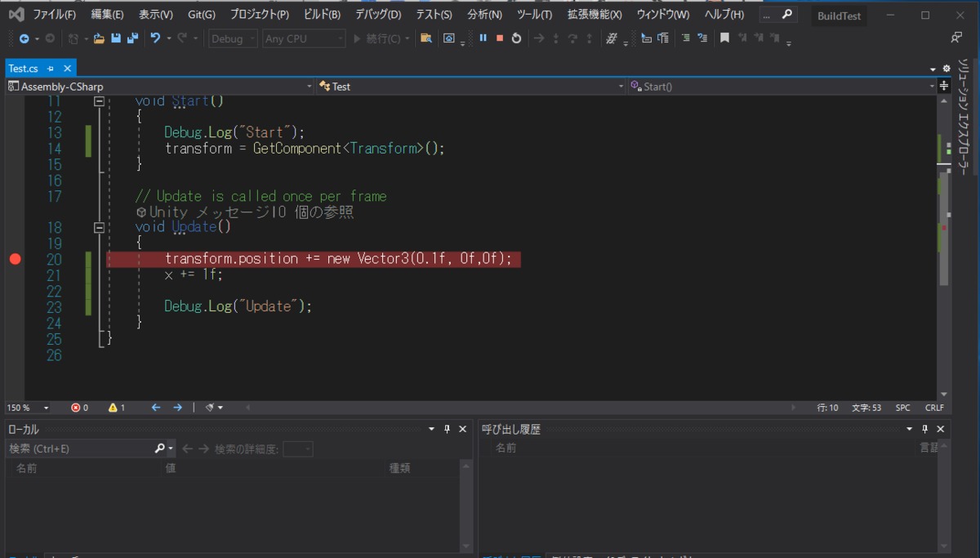
Task: Pin the Test.cs tab
Action: point(51,69)
